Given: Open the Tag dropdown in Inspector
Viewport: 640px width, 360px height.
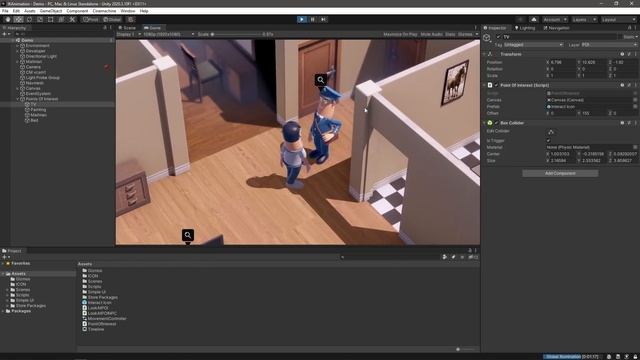Looking at the screenshot, I should click(x=533, y=45).
